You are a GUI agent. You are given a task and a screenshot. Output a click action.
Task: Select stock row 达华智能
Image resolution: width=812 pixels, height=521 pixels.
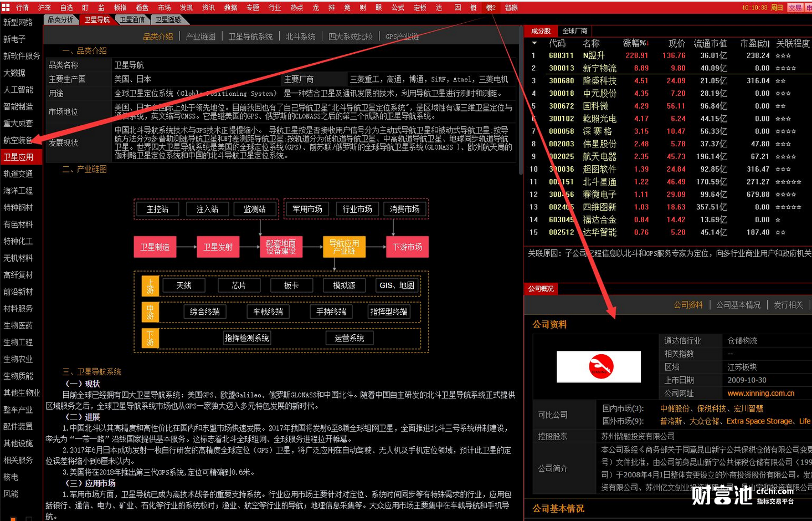click(668, 233)
